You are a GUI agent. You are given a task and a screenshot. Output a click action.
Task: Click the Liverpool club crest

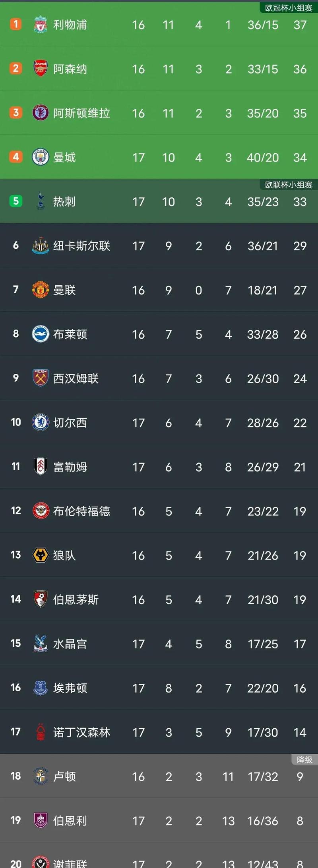(x=40, y=25)
